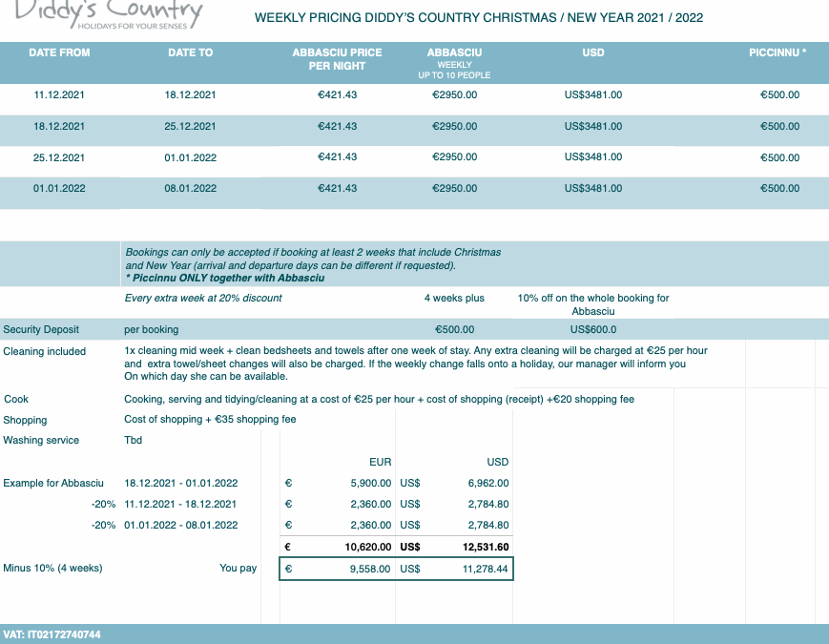829x644 pixels.
Task: Click the 'Security Deposit' label
Action: tap(41, 329)
